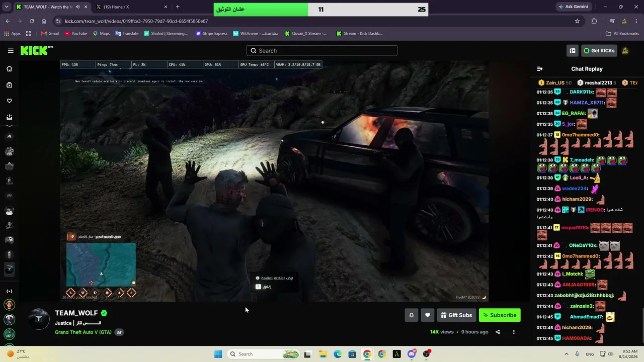Open the Gmail bookmark

point(50,34)
